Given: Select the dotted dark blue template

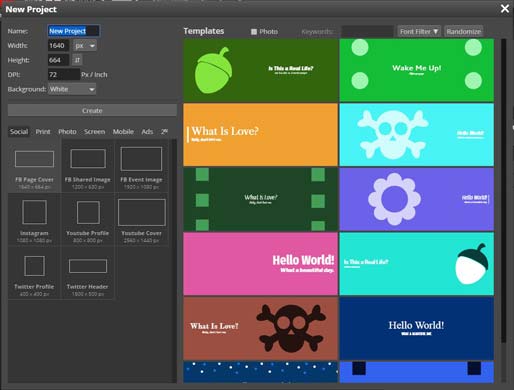Looking at the screenshot, I should [261, 372].
